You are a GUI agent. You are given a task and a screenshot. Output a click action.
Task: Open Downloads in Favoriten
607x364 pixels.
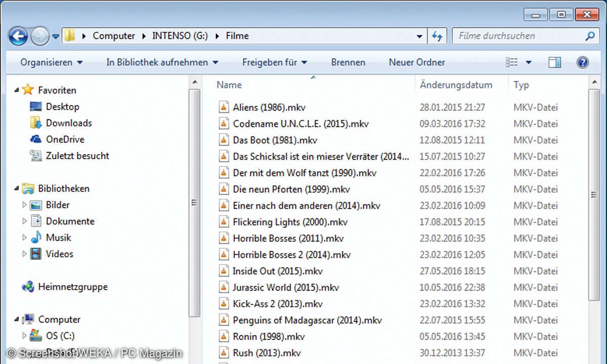(69, 123)
